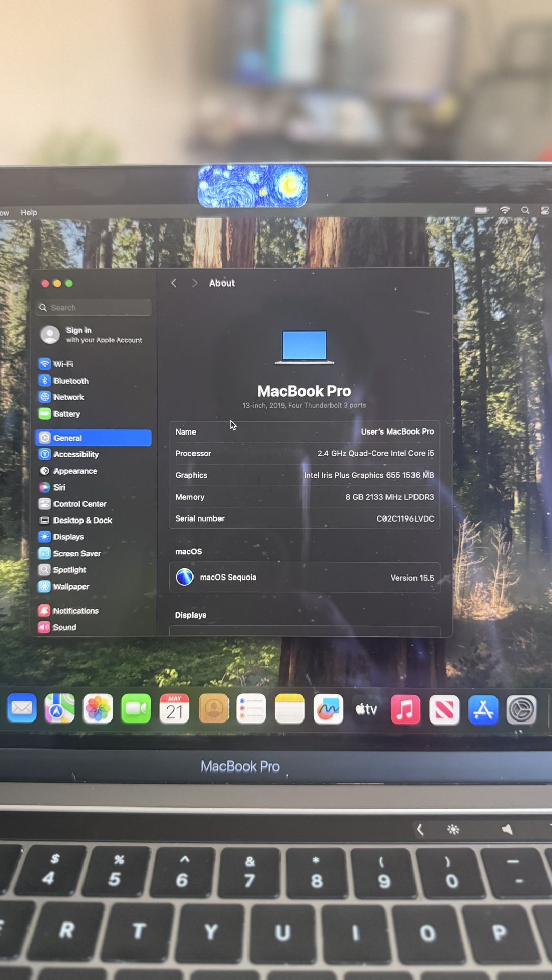Open Wi-Fi settings in sidebar
This screenshot has height=980, width=552.
pos(56,364)
